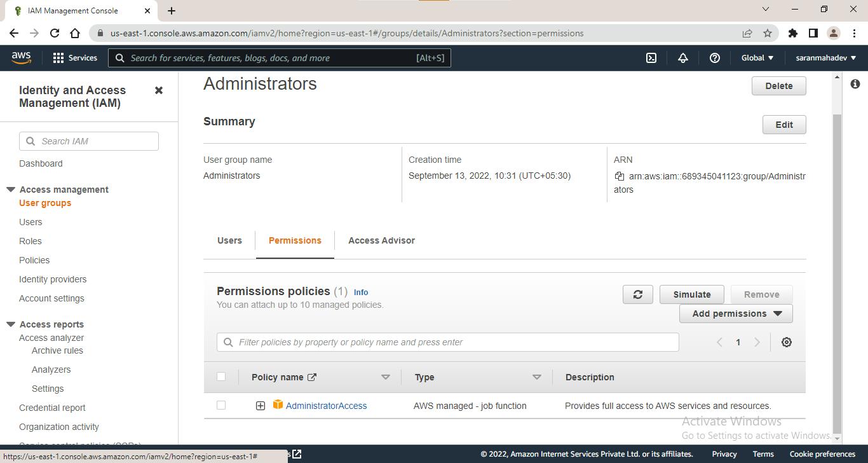
Task: Open the AWS home logo
Action: click(21, 58)
